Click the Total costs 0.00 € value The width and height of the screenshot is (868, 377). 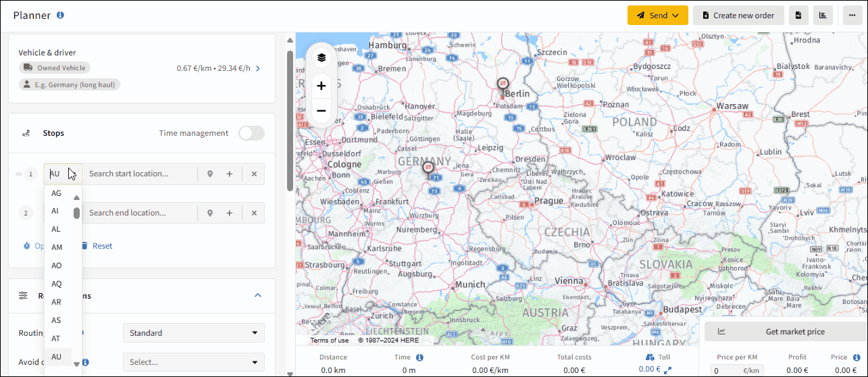(x=574, y=370)
